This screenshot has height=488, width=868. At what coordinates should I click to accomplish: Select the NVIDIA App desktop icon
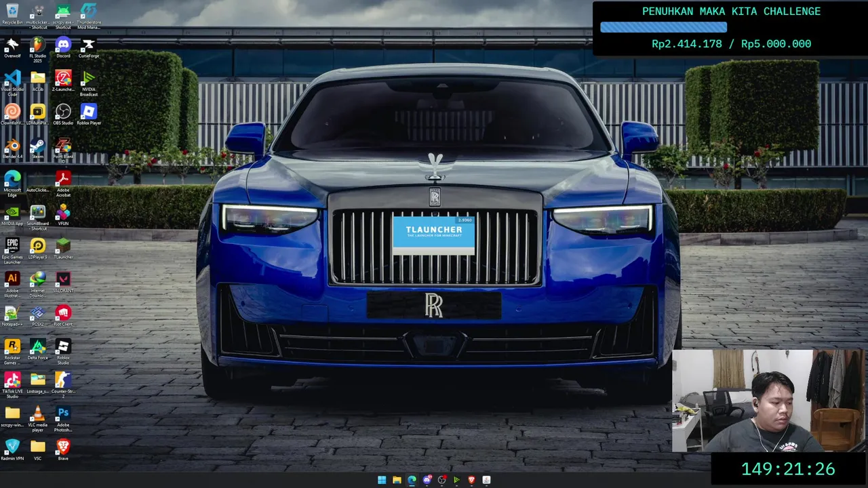click(12, 216)
